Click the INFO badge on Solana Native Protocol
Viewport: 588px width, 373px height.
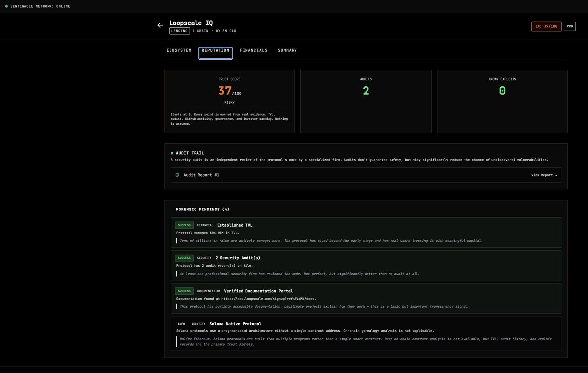coord(181,324)
